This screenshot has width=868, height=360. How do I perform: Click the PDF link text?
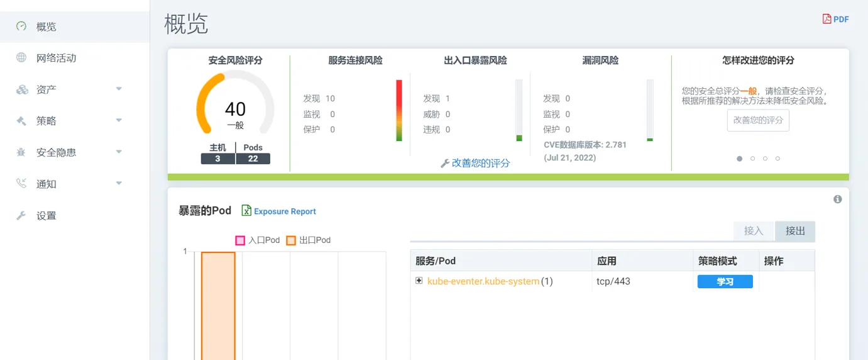coord(841,20)
